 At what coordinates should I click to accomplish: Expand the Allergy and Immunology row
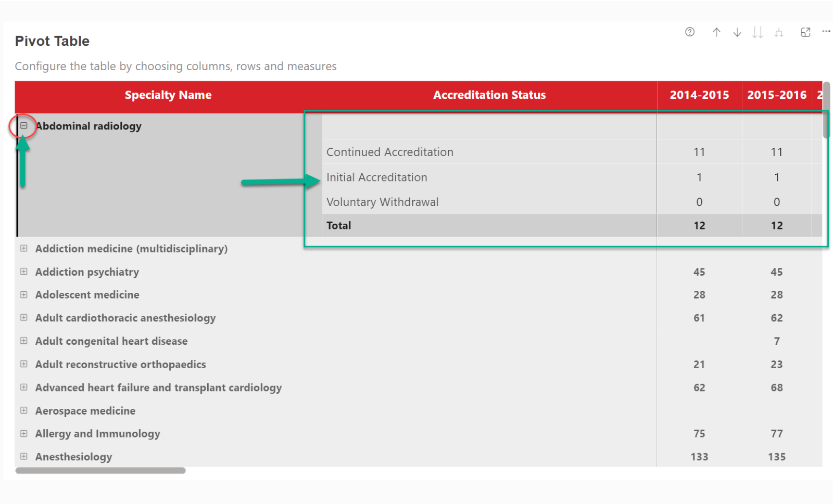pyautogui.click(x=24, y=433)
